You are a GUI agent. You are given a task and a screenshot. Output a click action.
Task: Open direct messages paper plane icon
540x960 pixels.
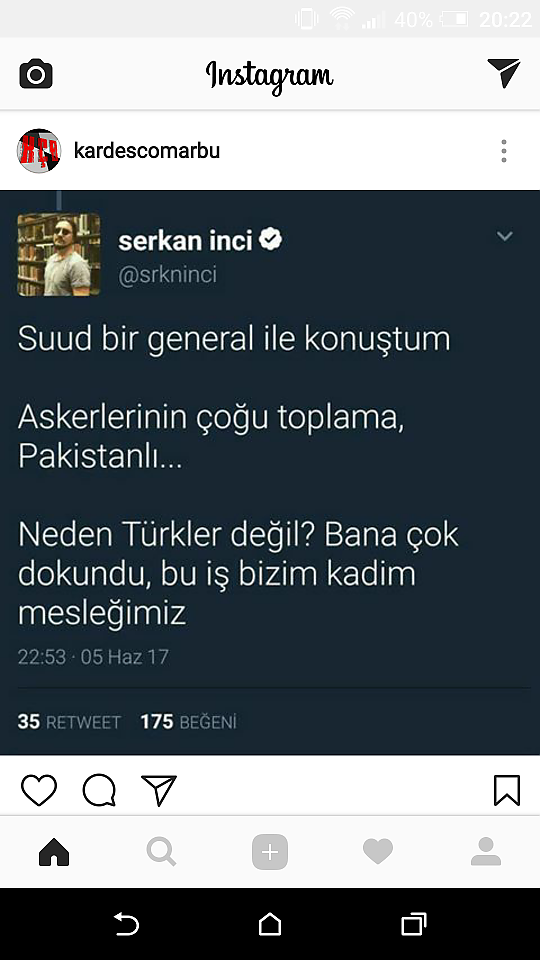pos(503,73)
